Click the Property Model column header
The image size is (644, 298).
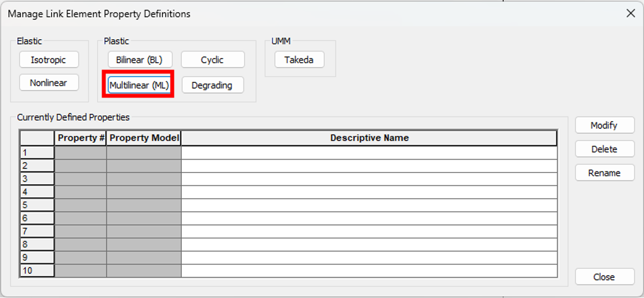144,138
